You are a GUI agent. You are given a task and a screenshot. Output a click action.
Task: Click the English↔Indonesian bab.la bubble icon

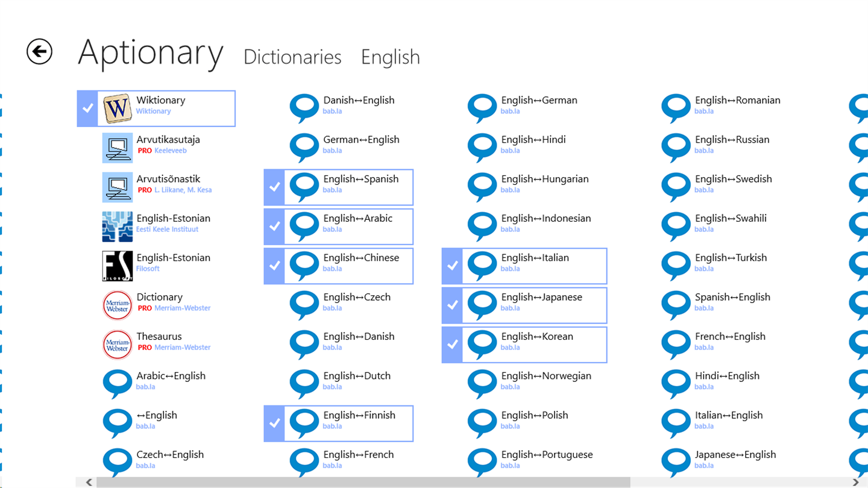[x=482, y=227]
